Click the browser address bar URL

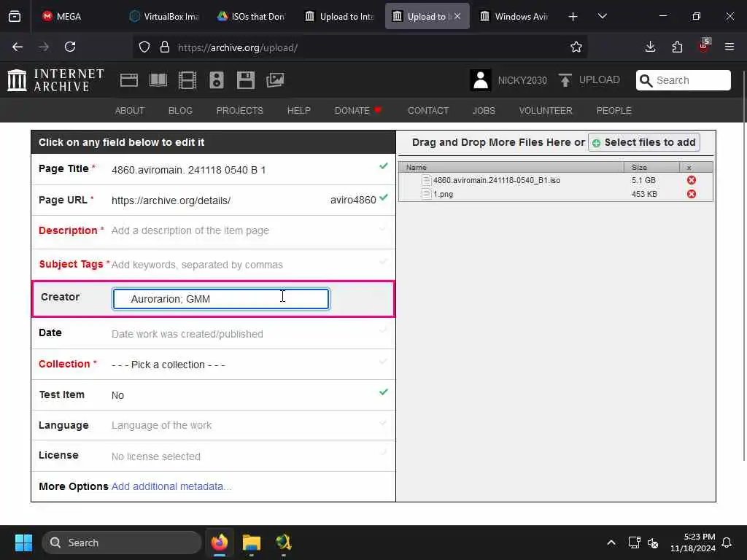point(238,47)
